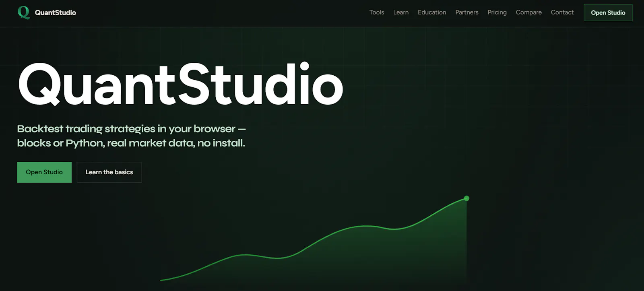
Task: Go to the Education page
Action: tap(432, 12)
